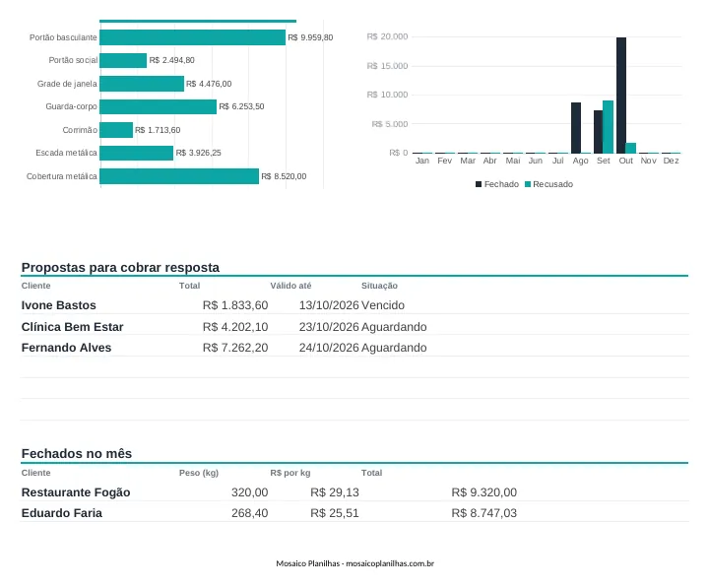708x588 pixels.
Task: Click the Guarda-corpo bar
Action: tap(158, 106)
